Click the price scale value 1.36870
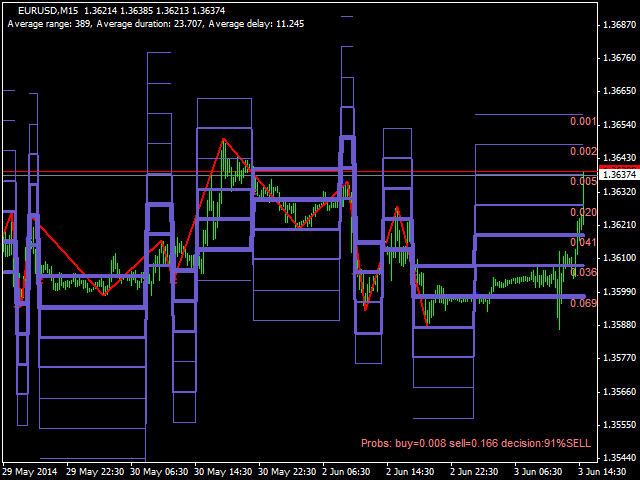The image size is (640, 480). [619, 25]
